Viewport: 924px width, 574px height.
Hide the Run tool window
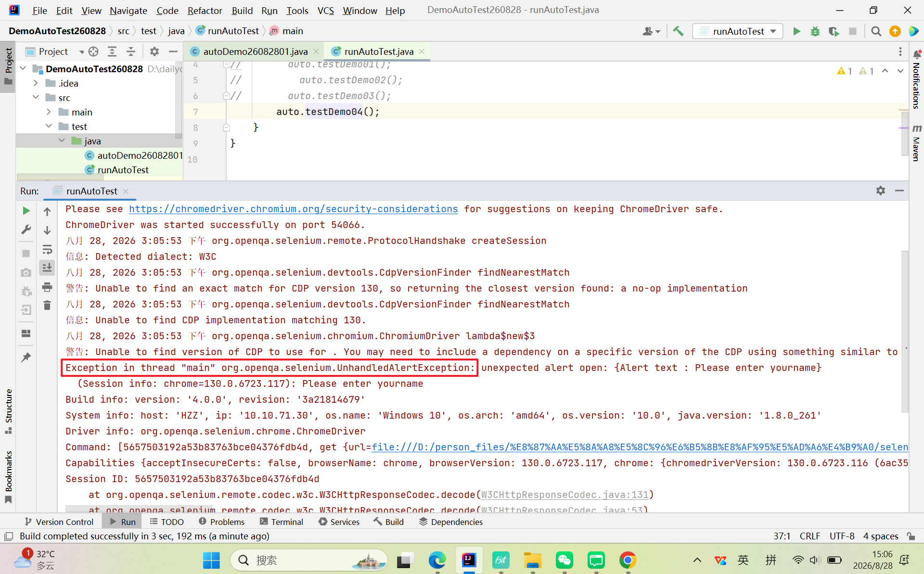click(899, 191)
